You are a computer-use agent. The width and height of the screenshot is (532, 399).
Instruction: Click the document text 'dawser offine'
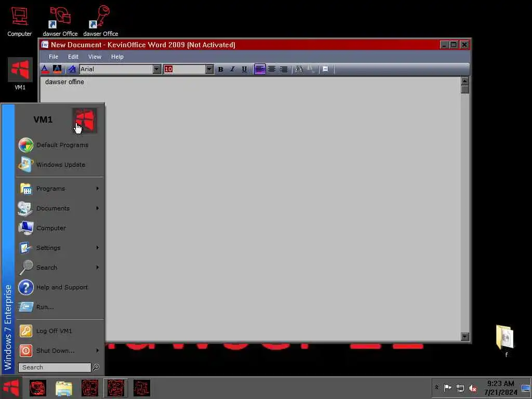tap(64, 82)
